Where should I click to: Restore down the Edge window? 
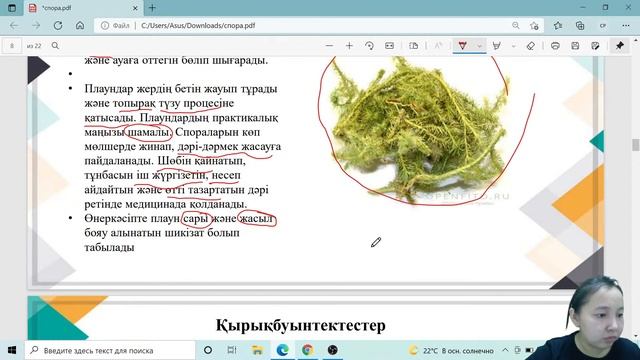pos(605,8)
